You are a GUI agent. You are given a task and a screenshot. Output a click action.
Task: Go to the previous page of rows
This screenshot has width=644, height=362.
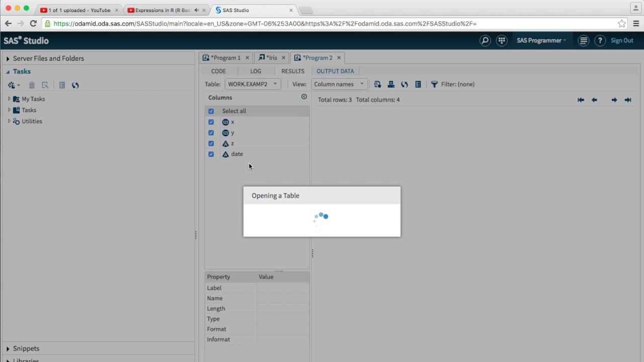(594, 100)
